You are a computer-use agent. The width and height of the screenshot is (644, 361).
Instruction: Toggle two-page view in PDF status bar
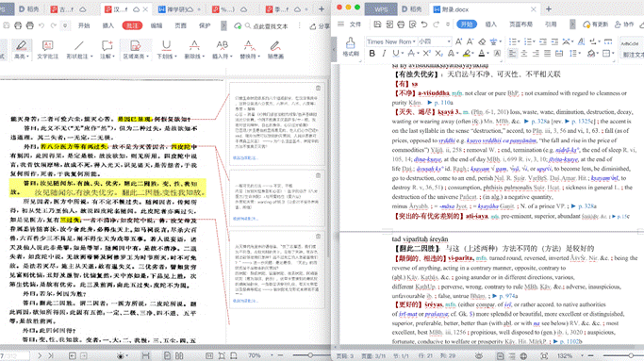click(x=179, y=355)
